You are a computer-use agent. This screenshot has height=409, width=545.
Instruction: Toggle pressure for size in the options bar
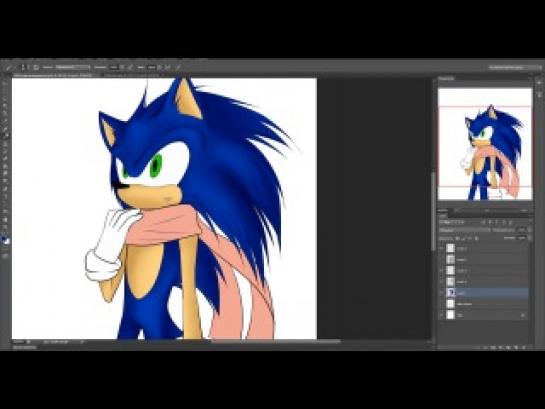pos(178,67)
